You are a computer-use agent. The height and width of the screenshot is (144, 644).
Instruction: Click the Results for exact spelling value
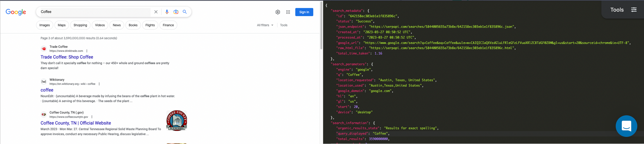410,128
